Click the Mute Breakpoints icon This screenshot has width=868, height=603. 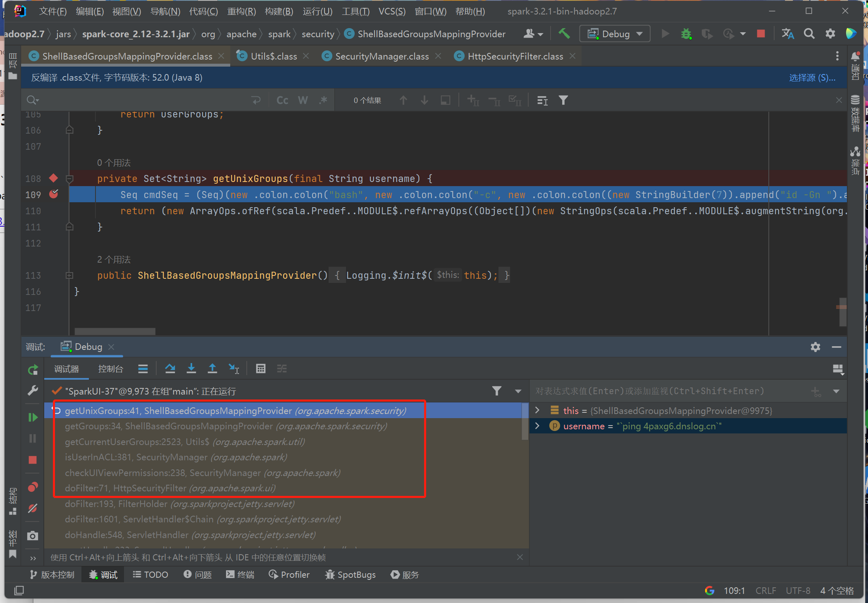pos(33,508)
